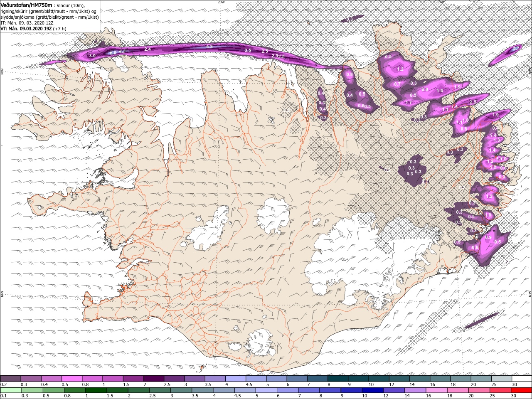Image resolution: width=532 pixels, height=399 pixels.
Task: Click the '2.4' value in northern snow band
Action: pos(148,49)
